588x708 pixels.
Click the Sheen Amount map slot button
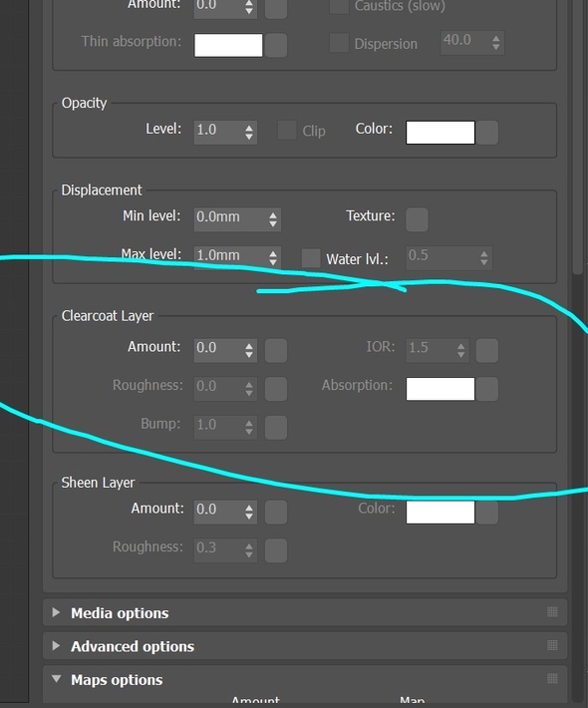click(276, 512)
